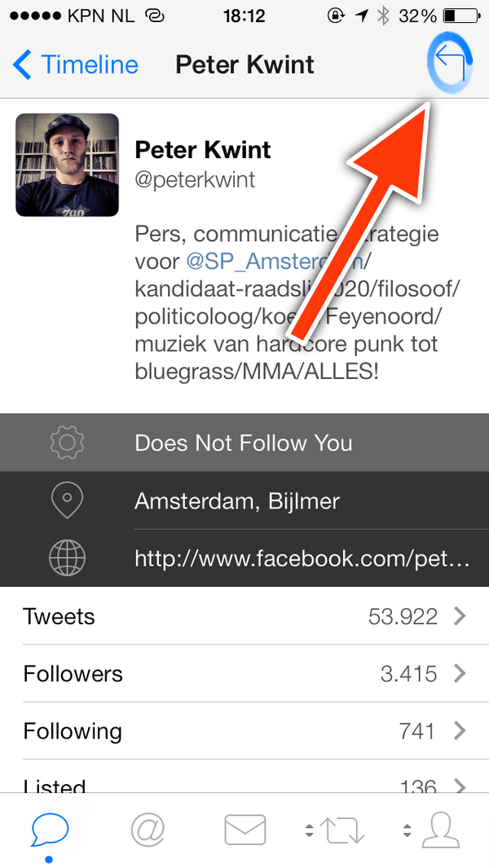Viewport: 489px width, 868px height.
Task: Expand the Tweets row chevron
Action: pyautogui.click(x=460, y=615)
